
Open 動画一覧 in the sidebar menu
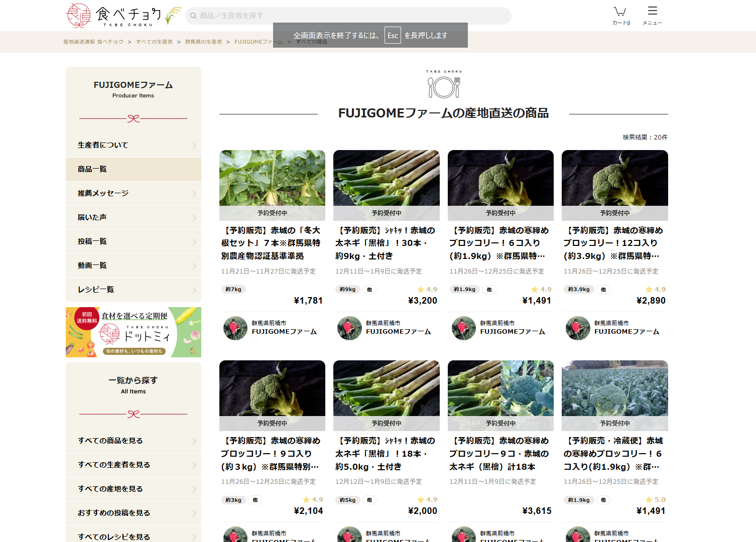133,265
